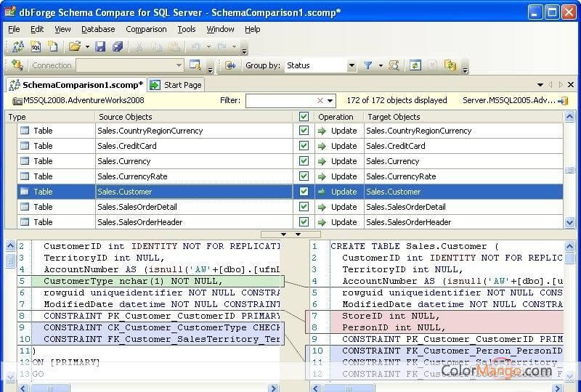
Task: Open the Connection combo box dropdown
Action: click(x=178, y=65)
